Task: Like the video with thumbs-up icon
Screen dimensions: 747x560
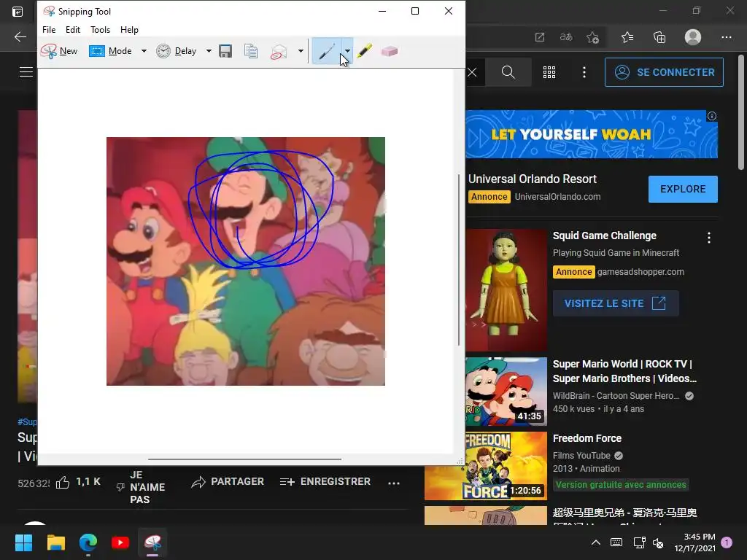Action: (x=63, y=483)
